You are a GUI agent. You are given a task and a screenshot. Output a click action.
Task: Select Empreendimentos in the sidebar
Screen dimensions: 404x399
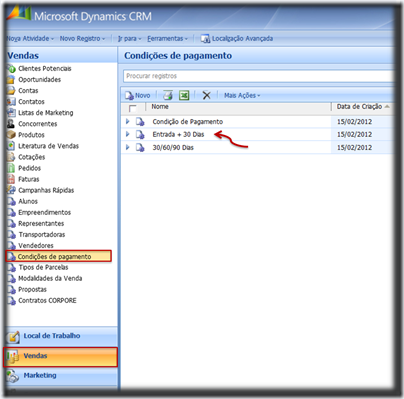(44, 212)
